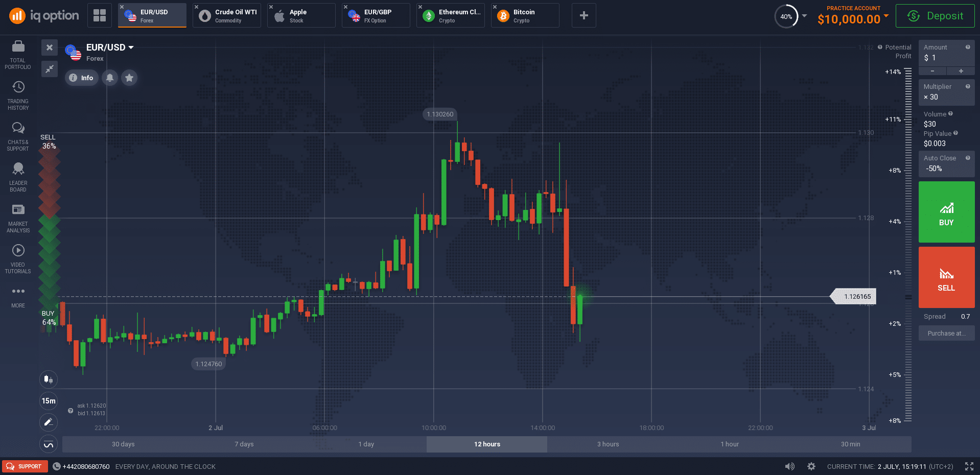Switch to the Crude Oil WTI tab
This screenshot has width=980, height=475.
click(x=227, y=15)
